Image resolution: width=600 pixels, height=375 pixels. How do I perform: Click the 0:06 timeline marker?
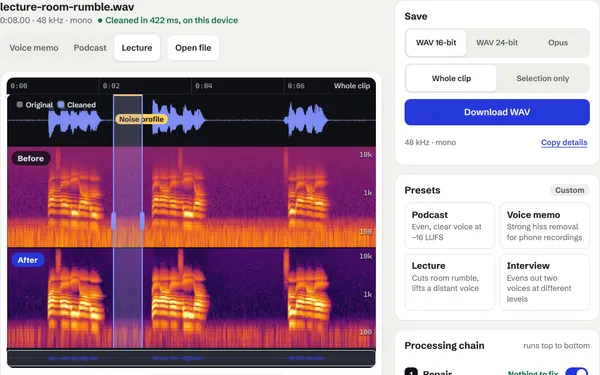pyautogui.click(x=296, y=86)
